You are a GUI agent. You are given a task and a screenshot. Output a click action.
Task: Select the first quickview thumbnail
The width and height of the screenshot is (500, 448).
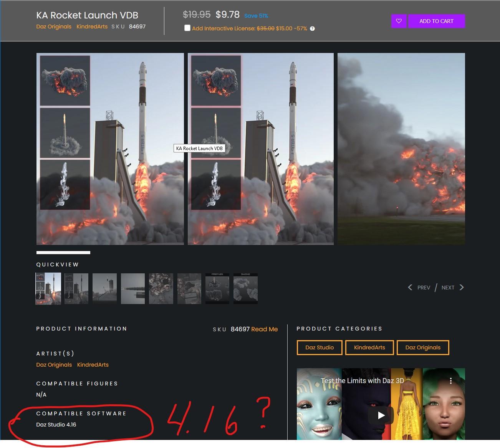48,289
